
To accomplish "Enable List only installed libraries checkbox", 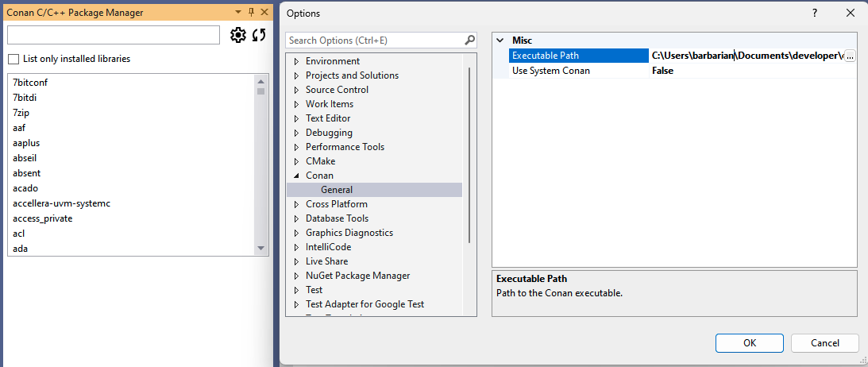I will [14, 59].
